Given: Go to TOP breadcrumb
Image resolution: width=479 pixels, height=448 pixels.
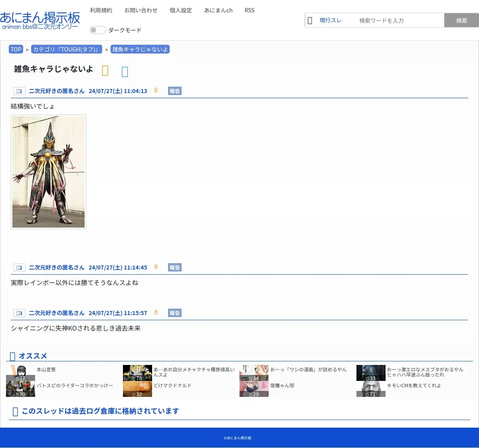Looking at the screenshot, I should click(16, 50).
